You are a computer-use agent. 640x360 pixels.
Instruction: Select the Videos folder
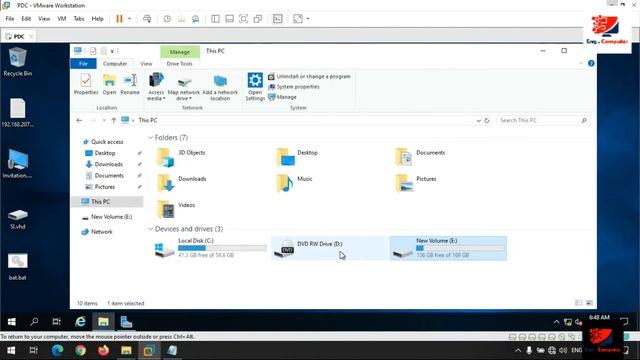tap(176, 209)
